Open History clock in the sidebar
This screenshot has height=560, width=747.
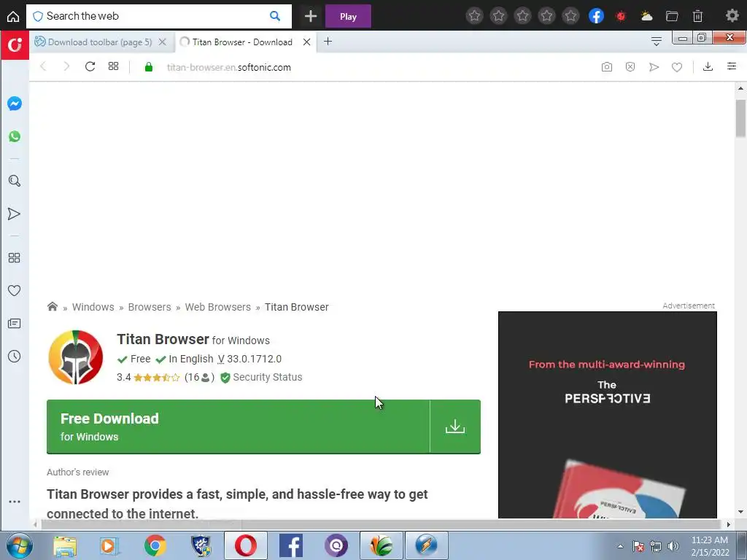[x=15, y=356]
